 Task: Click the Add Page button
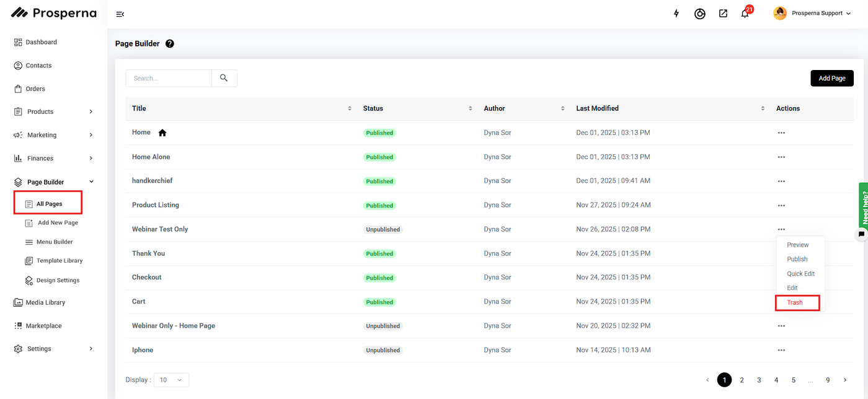[832, 78]
